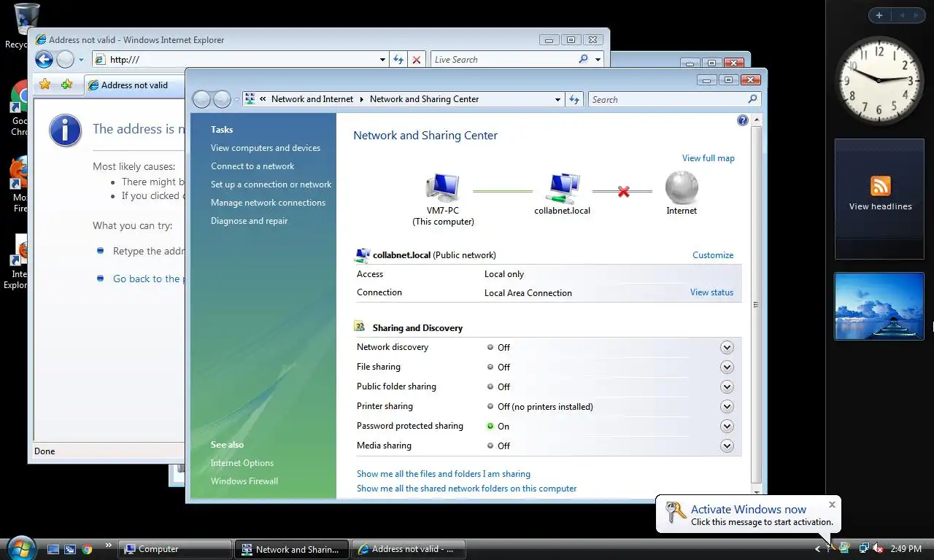This screenshot has width=934, height=560.
Task: Click Network and Sharing Center breadcrumb
Action: pyautogui.click(x=424, y=99)
